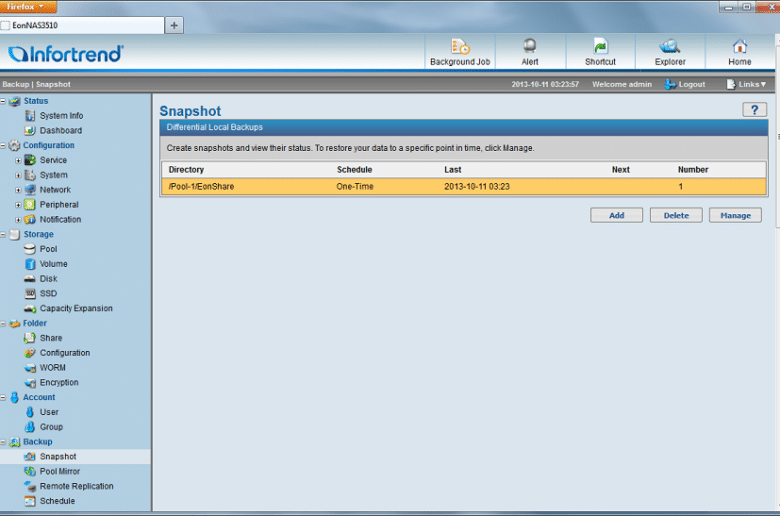Click the Pool disk icon
The image size is (780, 516).
[30, 249]
